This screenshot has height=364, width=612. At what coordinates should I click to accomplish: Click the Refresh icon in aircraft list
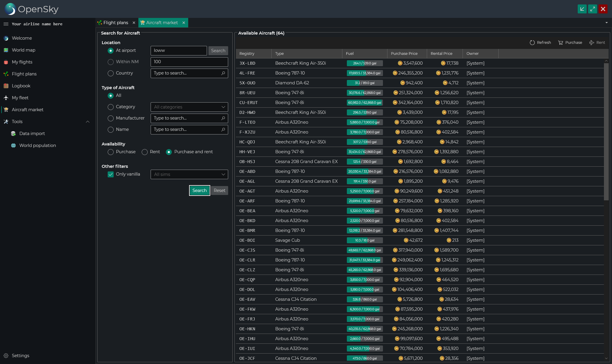tap(532, 43)
